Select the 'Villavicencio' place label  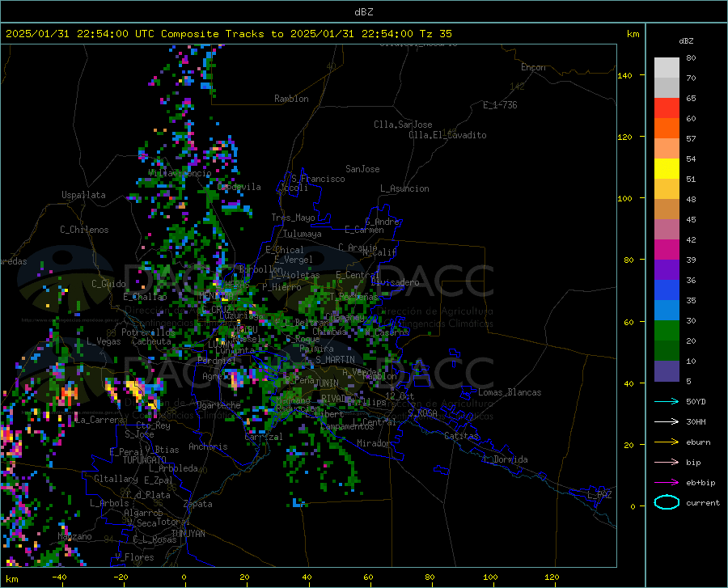pyautogui.click(x=180, y=173)
